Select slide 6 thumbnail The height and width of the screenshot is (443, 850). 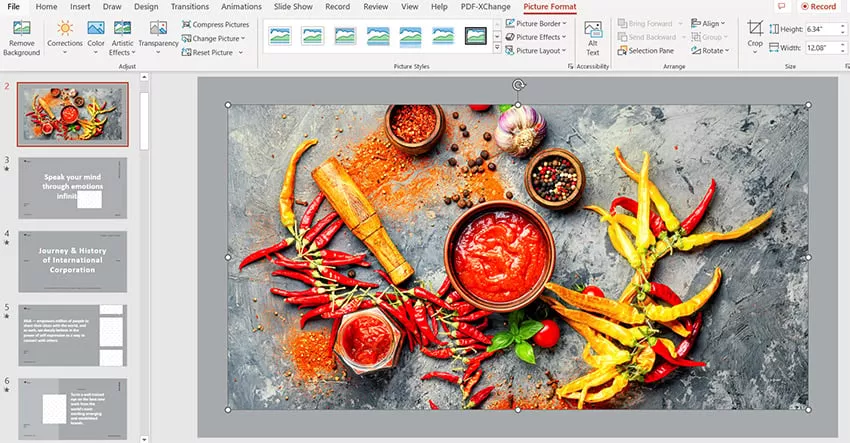tap(73, 409)
